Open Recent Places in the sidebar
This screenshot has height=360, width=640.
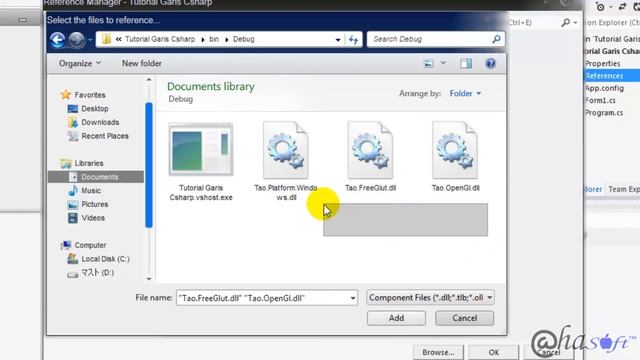(x=104, y=136)
